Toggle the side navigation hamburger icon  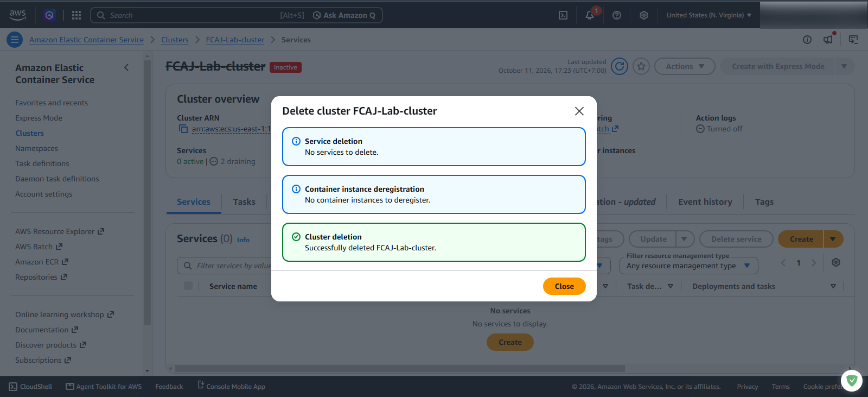point(15,40)
